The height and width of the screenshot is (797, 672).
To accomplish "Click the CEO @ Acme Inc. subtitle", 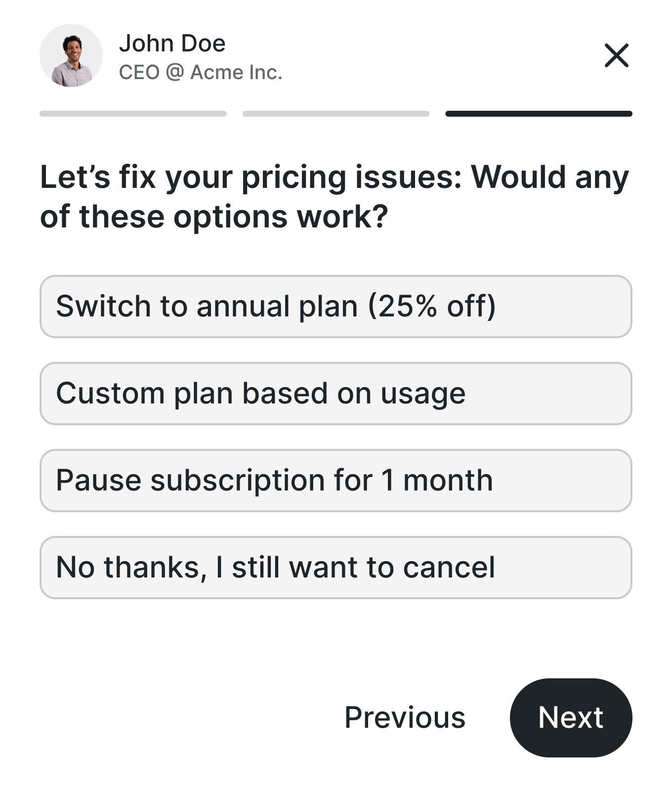I will click(x=201, y=72).
